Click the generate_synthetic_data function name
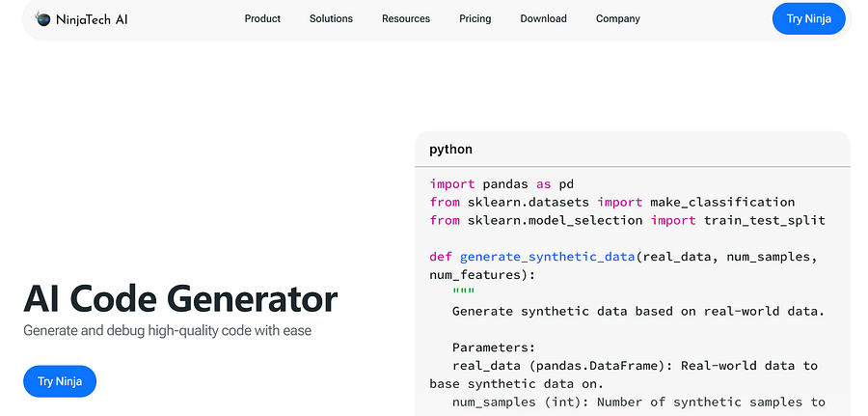 (547, 257)
